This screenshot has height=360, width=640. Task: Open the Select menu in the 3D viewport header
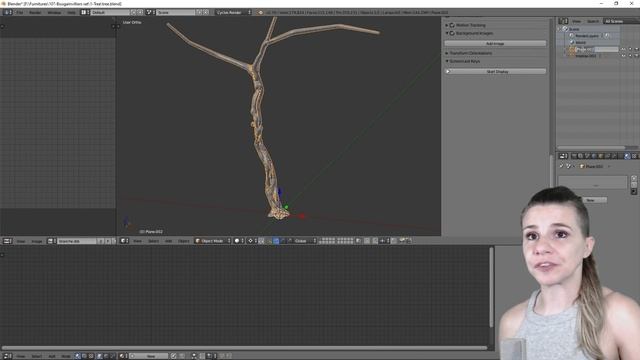click(x=153, y=241)
